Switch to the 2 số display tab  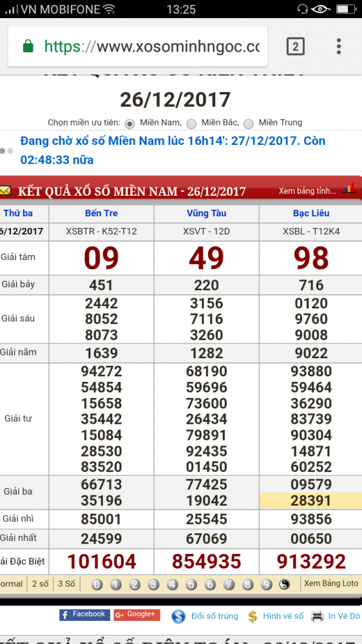(x=41, y=583)
